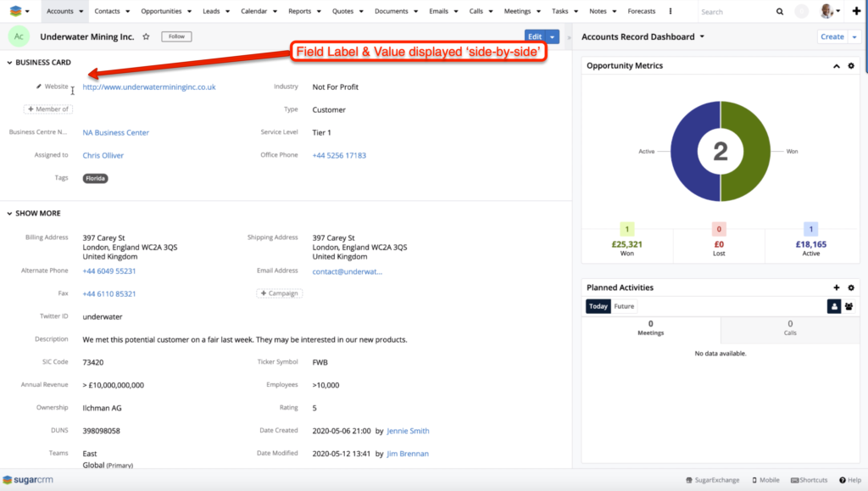The height and width of the screenshot is (491, 868).
Task: Open Planned Activities gear settings
Action: pos(851,287)
